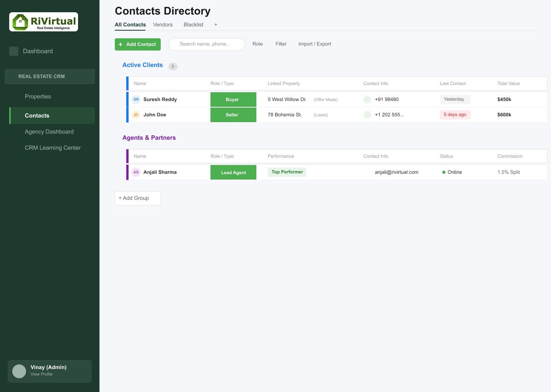The image size is (551, 392).
Task: Open Import / Export options
Action: (x=315, y=44)
